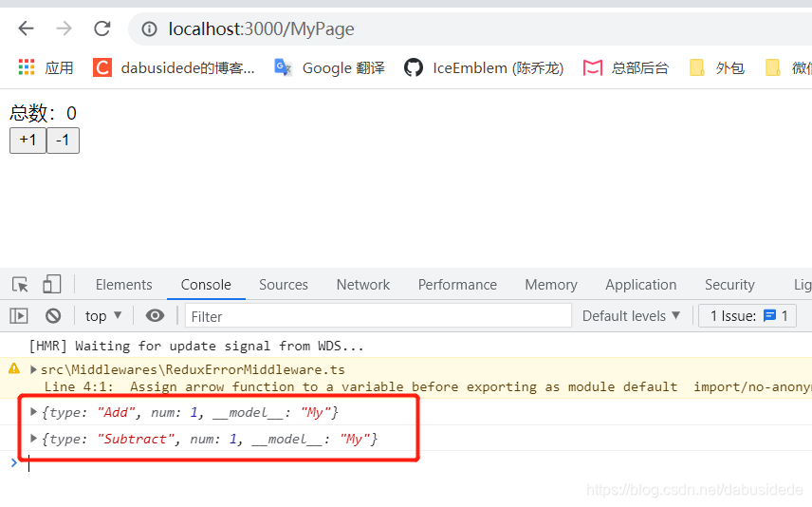Focus the localhost:3000/MyPage address bar

[x=470, y=29]
